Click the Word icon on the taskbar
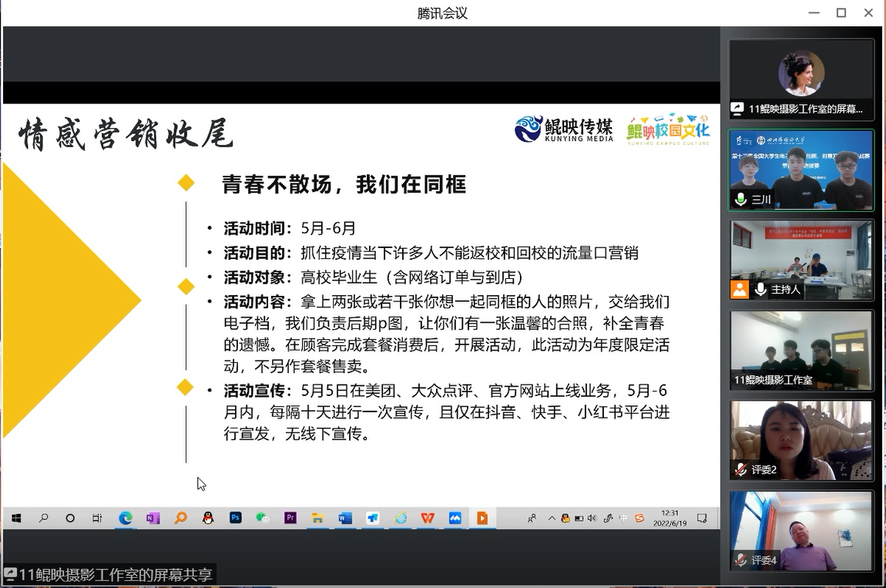 click(345, 519)
